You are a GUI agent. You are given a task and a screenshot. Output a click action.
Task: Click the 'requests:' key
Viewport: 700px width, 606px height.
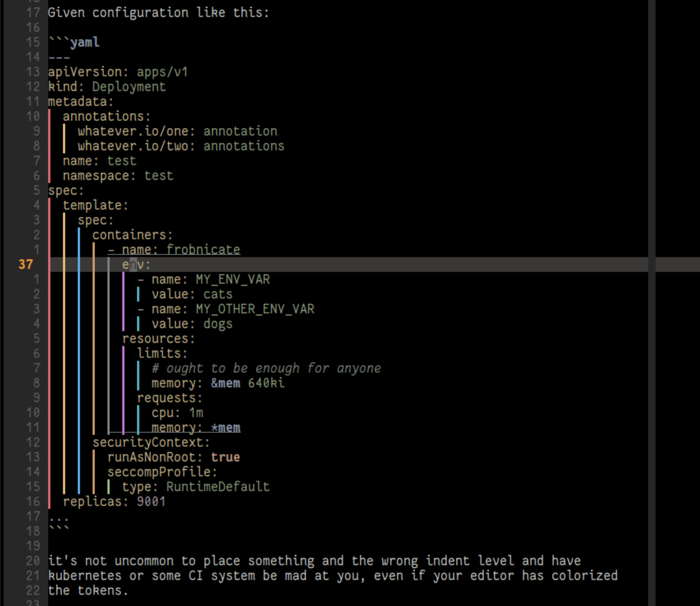point(170,398)
